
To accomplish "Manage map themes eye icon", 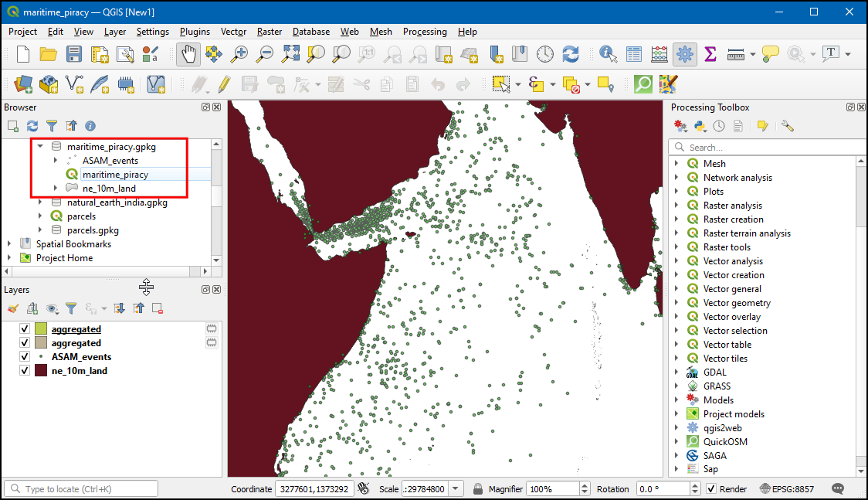I will [x=52, y=308].
